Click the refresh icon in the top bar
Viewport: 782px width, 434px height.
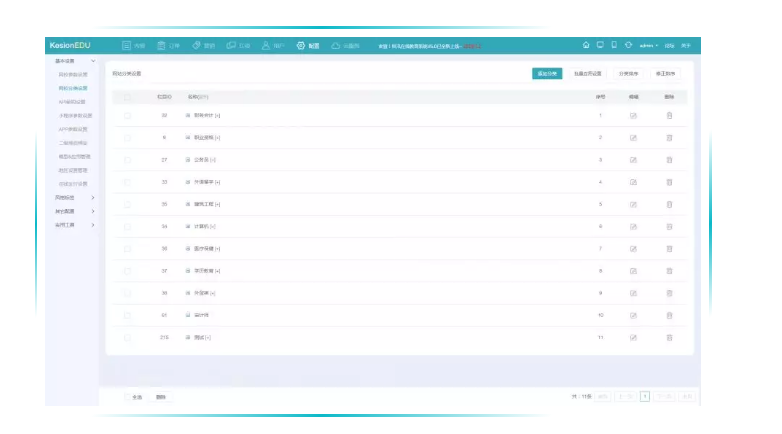pos(628,45)
